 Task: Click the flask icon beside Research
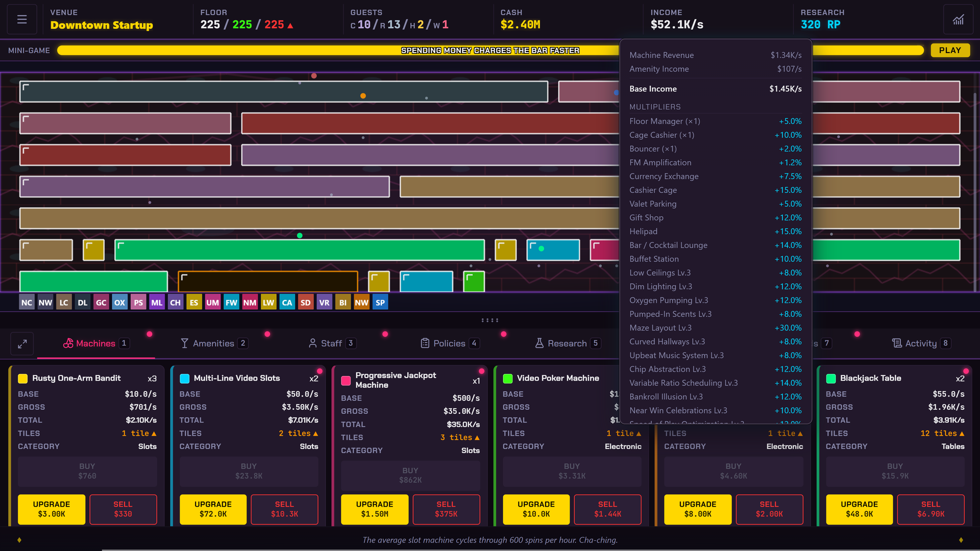coord(539,343)
